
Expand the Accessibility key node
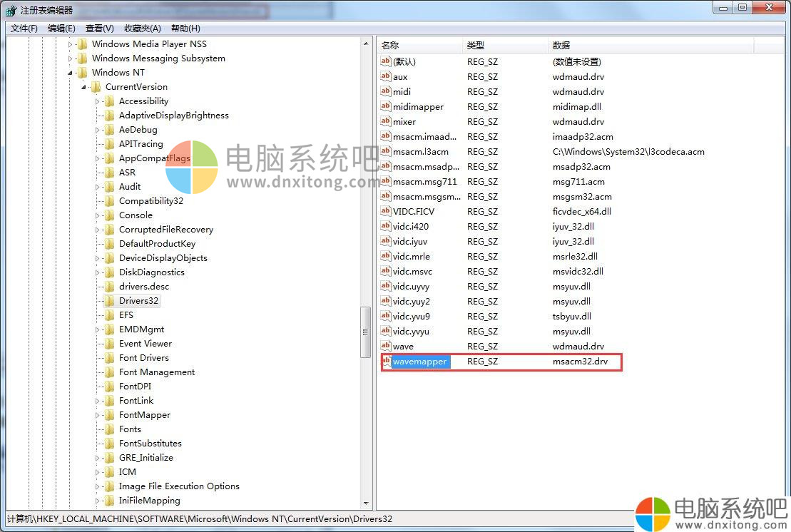(x=98, y=101)
